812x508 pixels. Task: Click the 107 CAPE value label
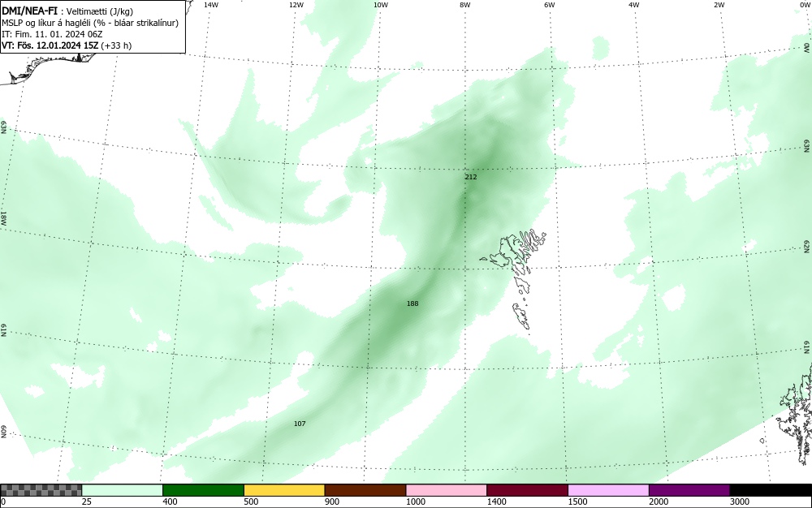[300, 424]
